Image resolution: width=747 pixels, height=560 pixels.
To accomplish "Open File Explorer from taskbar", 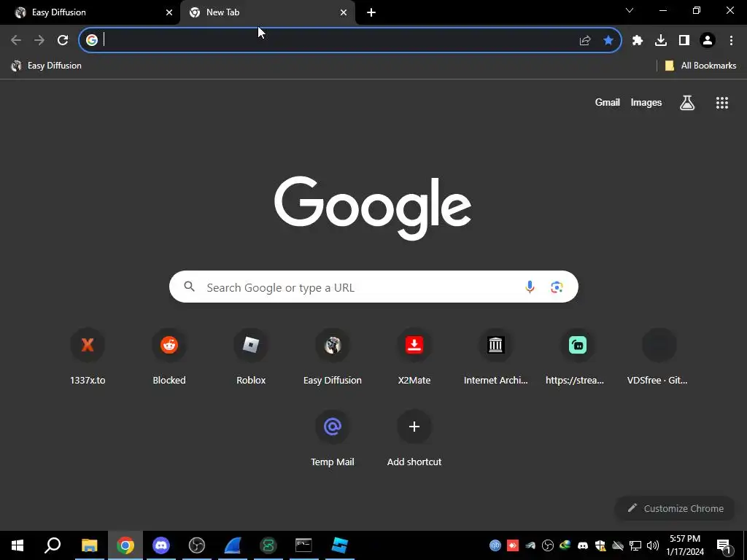I will click(x=89, y=545).
